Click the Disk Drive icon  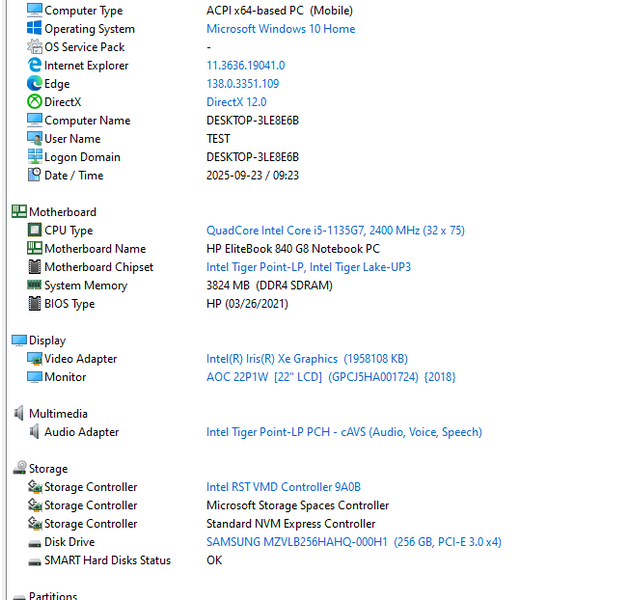(34, 544)
